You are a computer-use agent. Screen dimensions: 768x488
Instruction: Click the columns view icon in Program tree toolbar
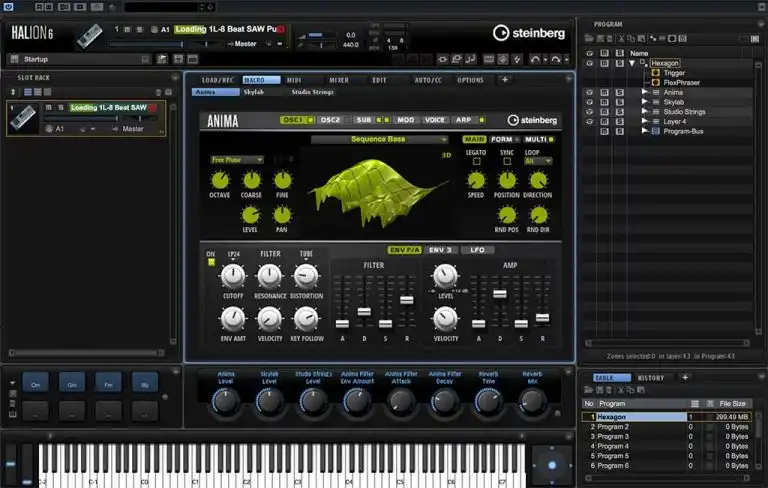point(755,38)
